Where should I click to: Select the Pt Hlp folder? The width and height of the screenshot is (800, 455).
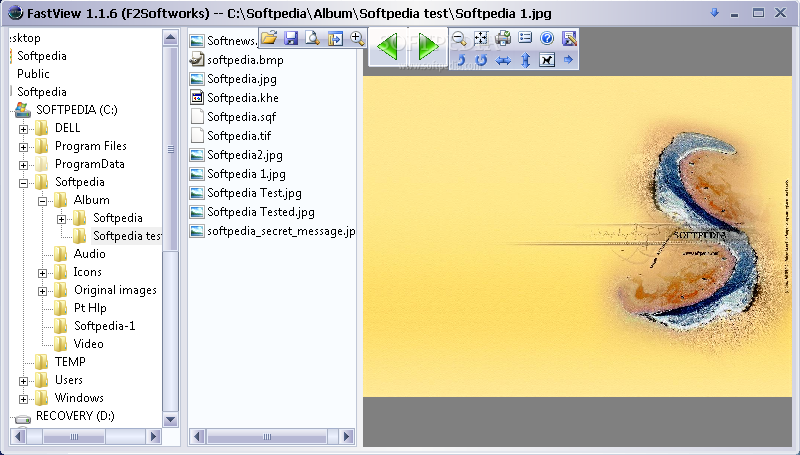90,308
